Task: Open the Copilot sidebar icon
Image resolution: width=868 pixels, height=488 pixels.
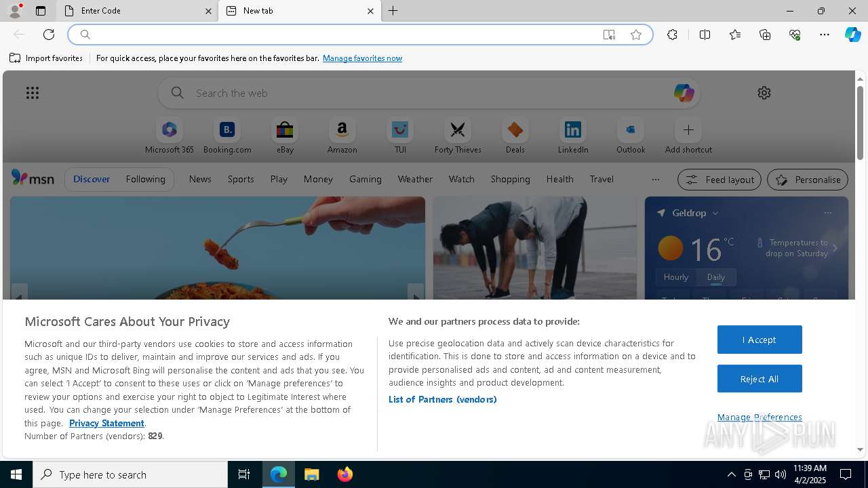Action: coord(853,35)
